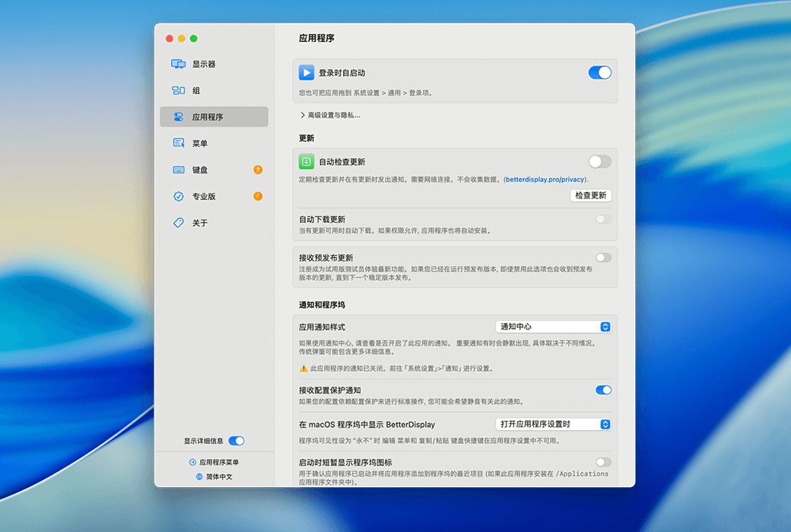Select 应用程序 in the sidebar
Screen dimensions: 791x532
pyautogui.click(x=214, y=117)
